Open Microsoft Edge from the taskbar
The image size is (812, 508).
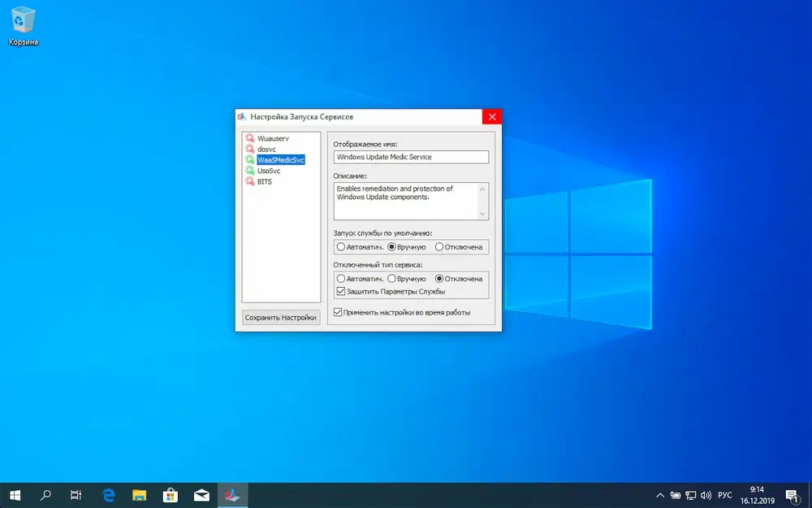tap(108, 494)
